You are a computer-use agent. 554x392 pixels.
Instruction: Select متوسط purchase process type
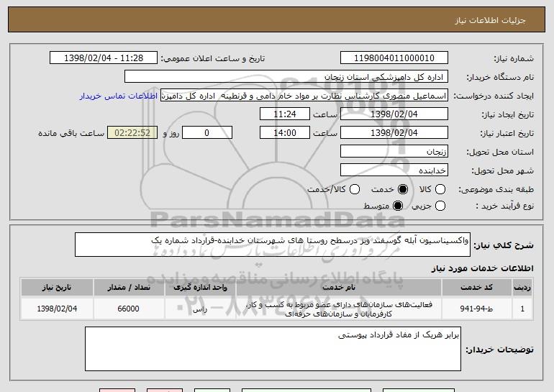396,207
